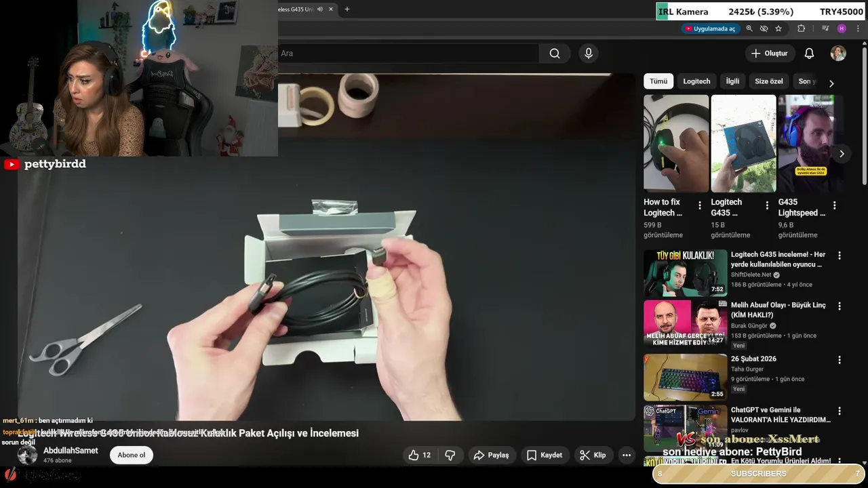This screenshot has height=488, width=868.
Task: Open options for 'How to fix Logitech' short
Action: (x=700, y=205)
